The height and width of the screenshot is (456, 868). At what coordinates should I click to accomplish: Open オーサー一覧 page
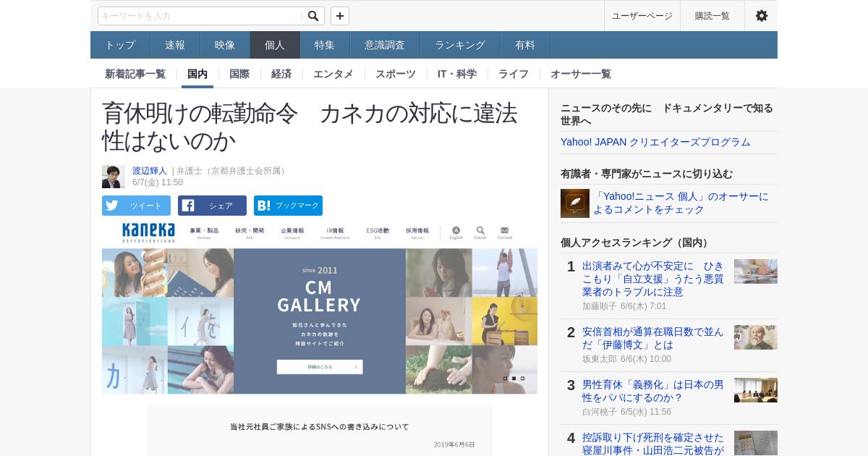pos(581,74)
